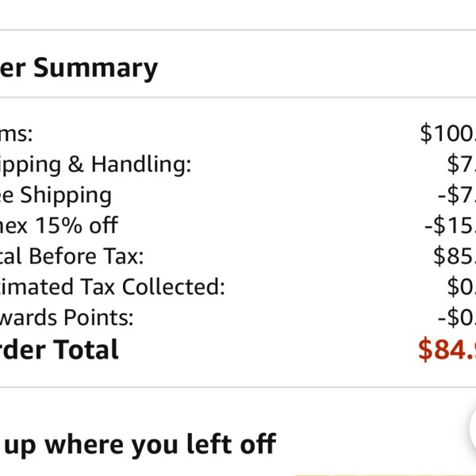This screenshot has width=476, height=476.
Task: Click the estimated tax $0 amount
Action: coord(462,286)
